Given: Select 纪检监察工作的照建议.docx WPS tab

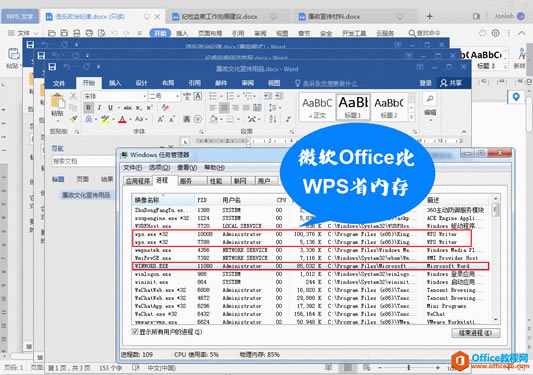Looking at the screenshot, I should click(219, 16).
